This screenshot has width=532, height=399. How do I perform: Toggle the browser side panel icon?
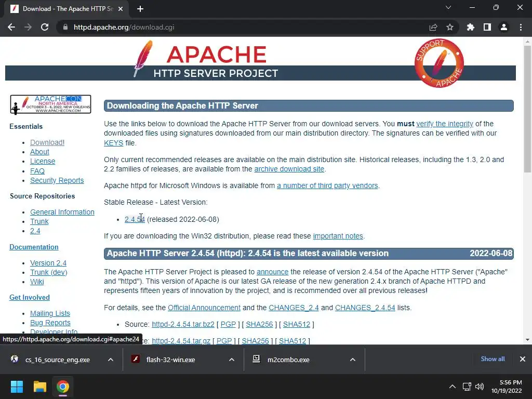tap(487, 27)
